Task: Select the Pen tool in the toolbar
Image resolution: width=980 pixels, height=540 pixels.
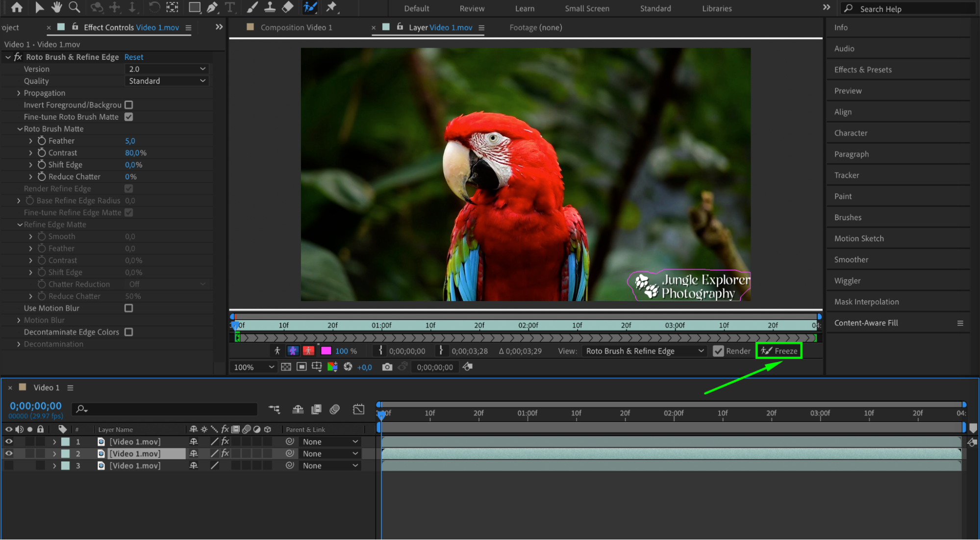Action: click(x=212, y=7)
